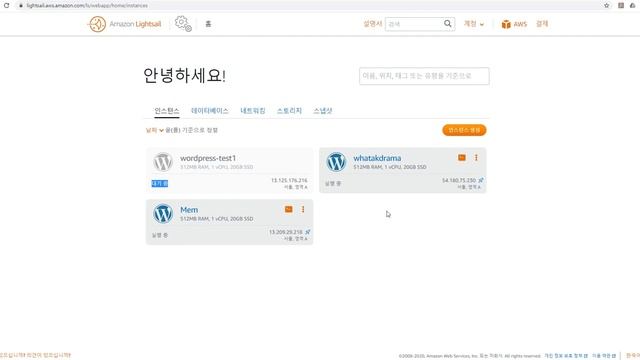Launch SSH terminal for Mem instance
640x360 pixels.
click(289, 209)
